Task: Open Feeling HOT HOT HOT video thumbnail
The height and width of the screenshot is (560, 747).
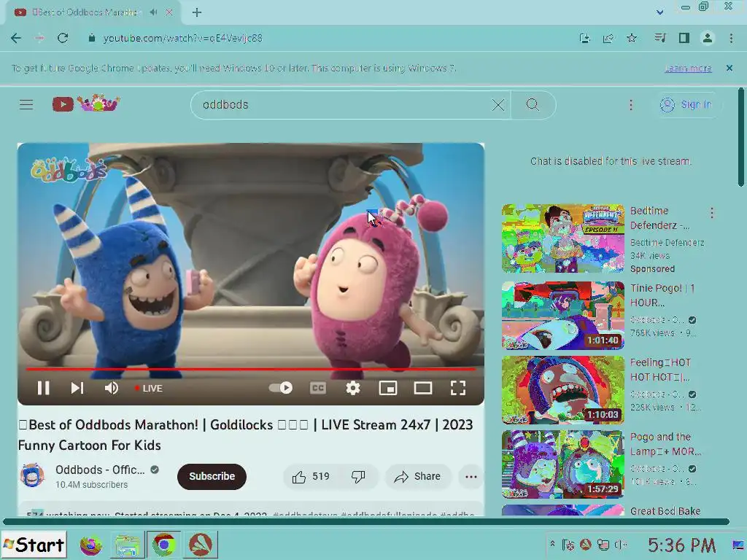Action: tap(562, 390)
